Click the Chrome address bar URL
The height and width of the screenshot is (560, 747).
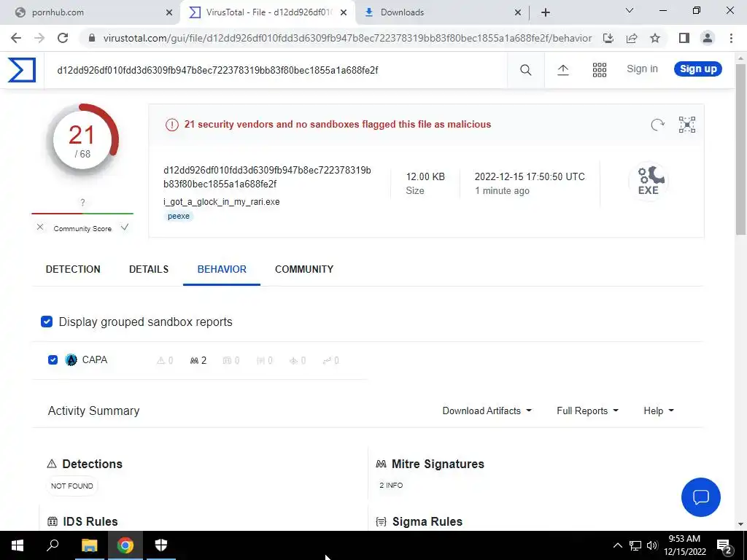click(x=347, y=38)
